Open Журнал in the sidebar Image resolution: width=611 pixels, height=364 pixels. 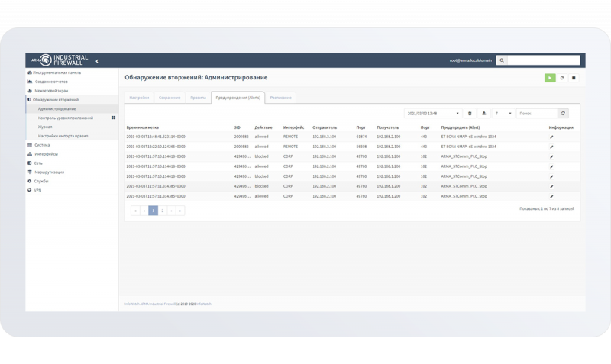pos(46,127)
